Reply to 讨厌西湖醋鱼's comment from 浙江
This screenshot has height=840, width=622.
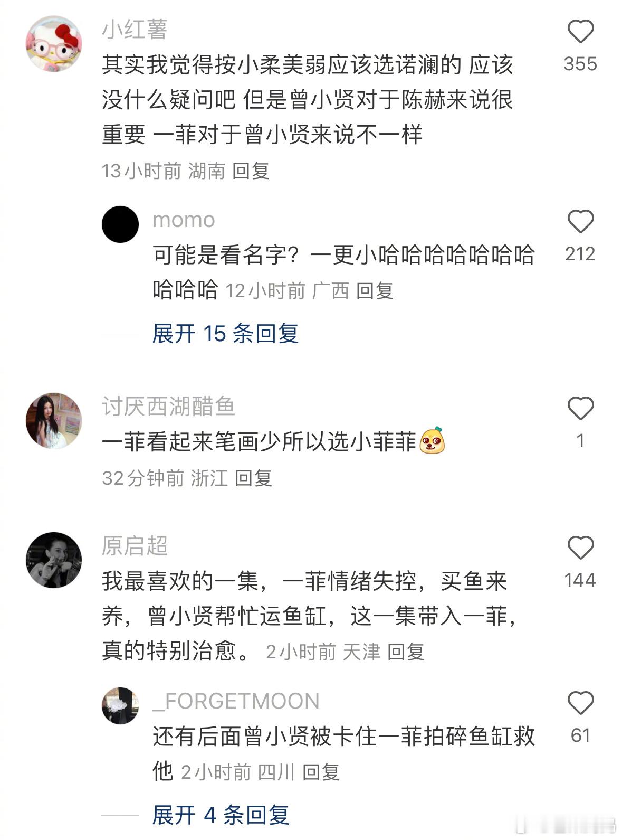(253, 478)
